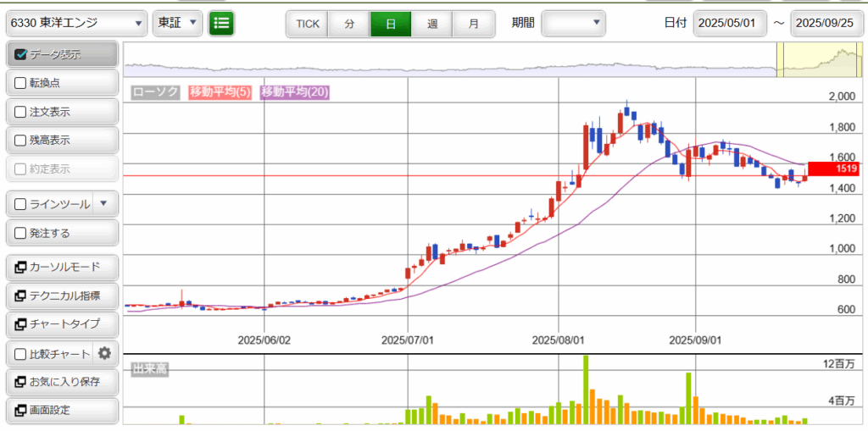Click the start date field 2025/05/01
868x431 pixels.
point(730,24)
